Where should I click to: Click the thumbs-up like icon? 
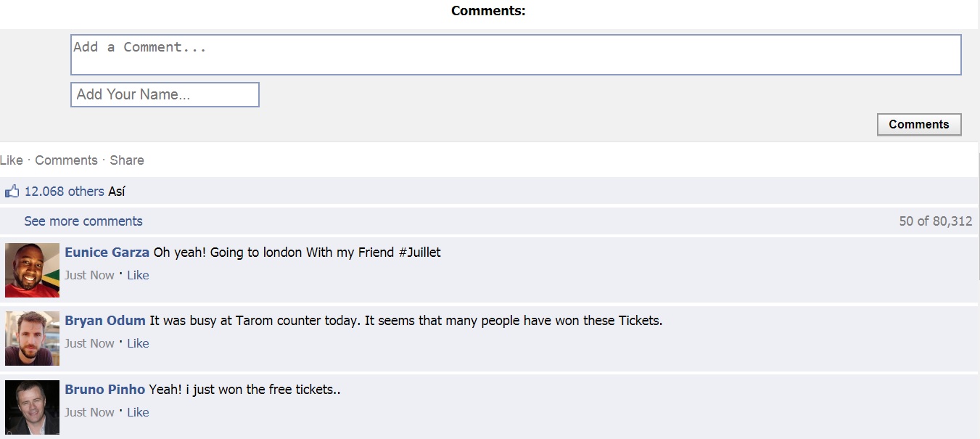(x=12, y=192)
